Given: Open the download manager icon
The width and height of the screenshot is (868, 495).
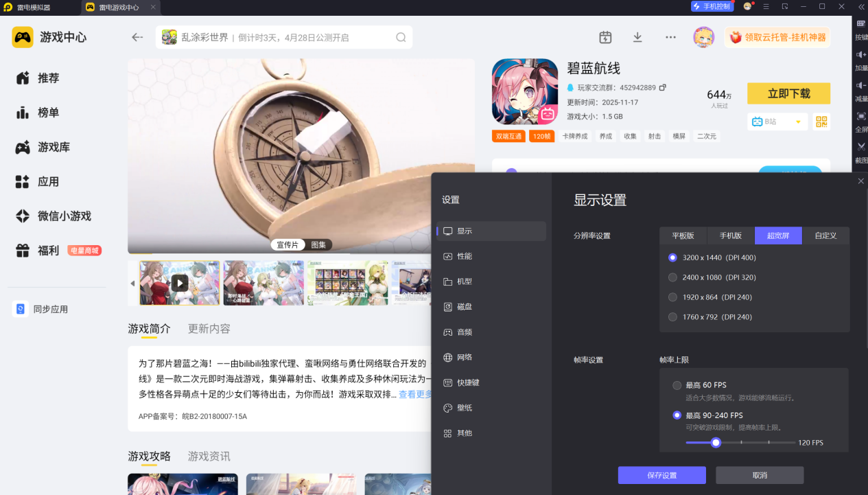Looking at the screenshot, I should [x=637, y=37].
